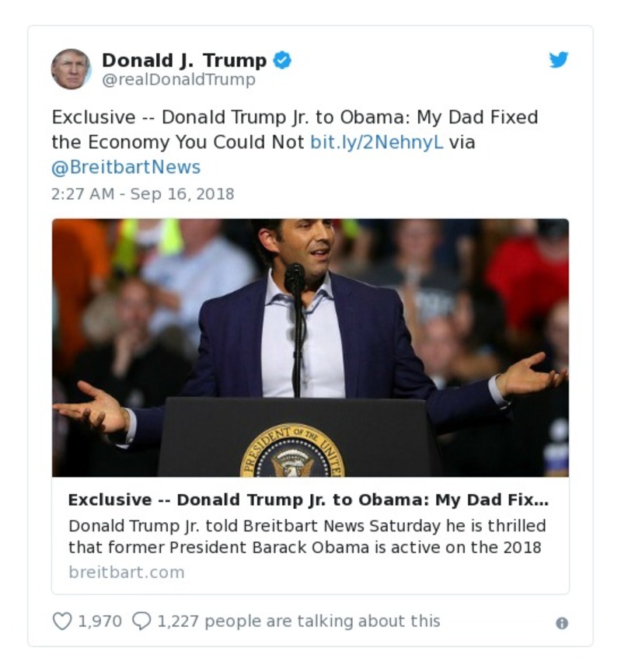This screenshot has width=621, height=672.
Task: Click the comment bubble near the 1,227 count
Action: 143,619
